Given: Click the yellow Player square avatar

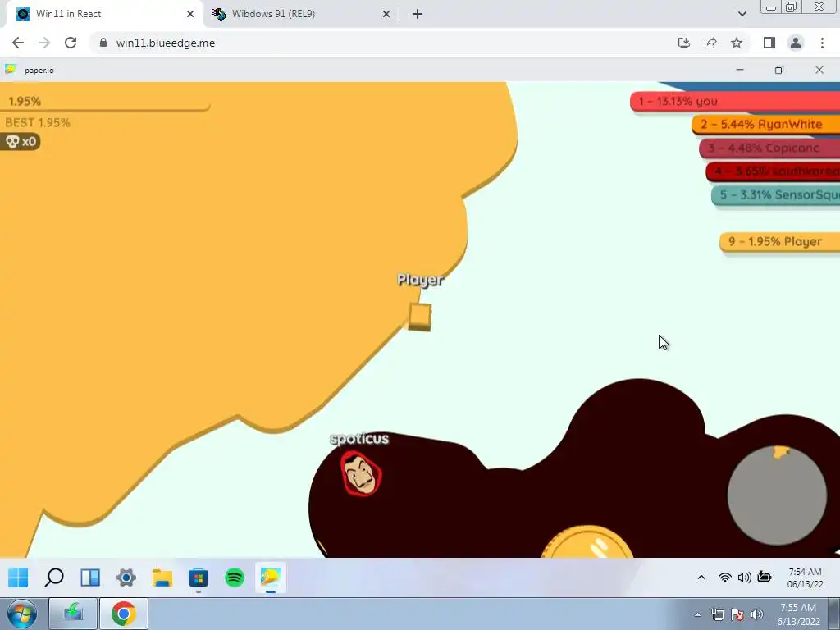Looking at the screenshot, I should [420, 317].
